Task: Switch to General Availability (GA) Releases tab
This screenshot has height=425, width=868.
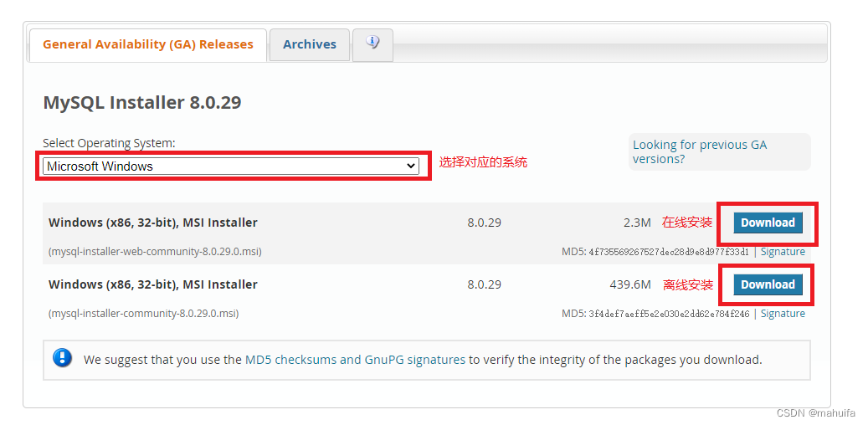Action: coord(148,44)
